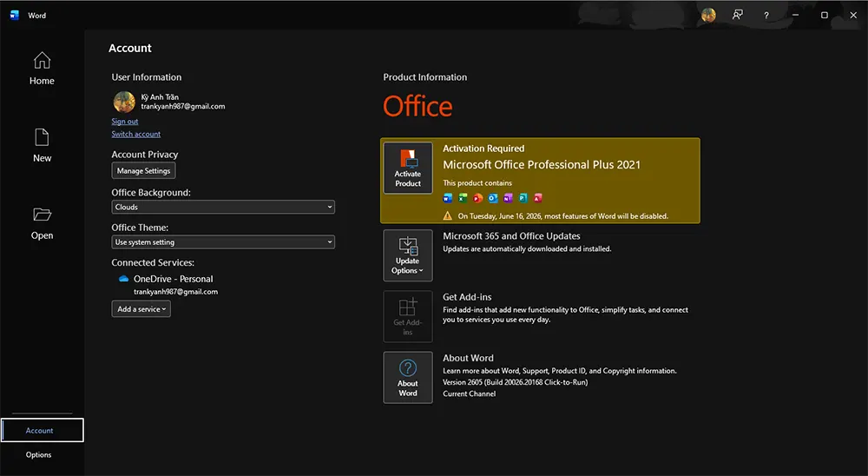Click the Activate Product button
Image resolution: width=868 pixels, height=476 pixels.
(x=408, y=168)
